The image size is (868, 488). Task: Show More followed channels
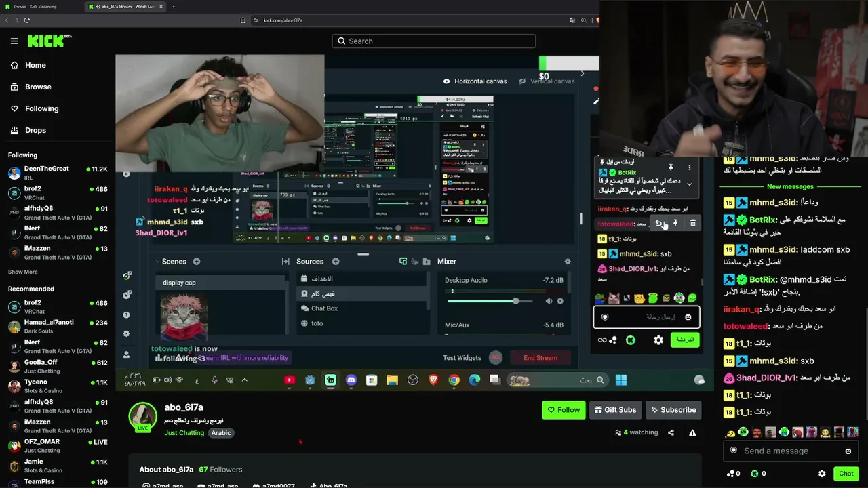pyautogui.click(x=23, y=272)
